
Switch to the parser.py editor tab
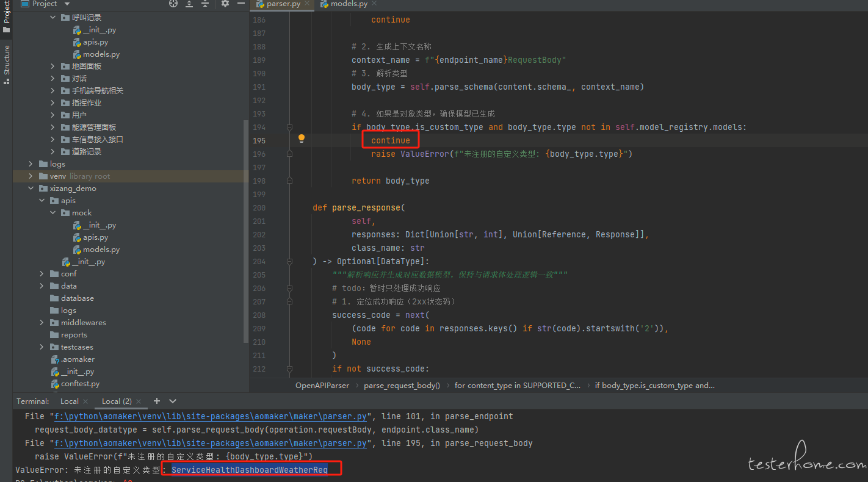[x=281, y=4]
